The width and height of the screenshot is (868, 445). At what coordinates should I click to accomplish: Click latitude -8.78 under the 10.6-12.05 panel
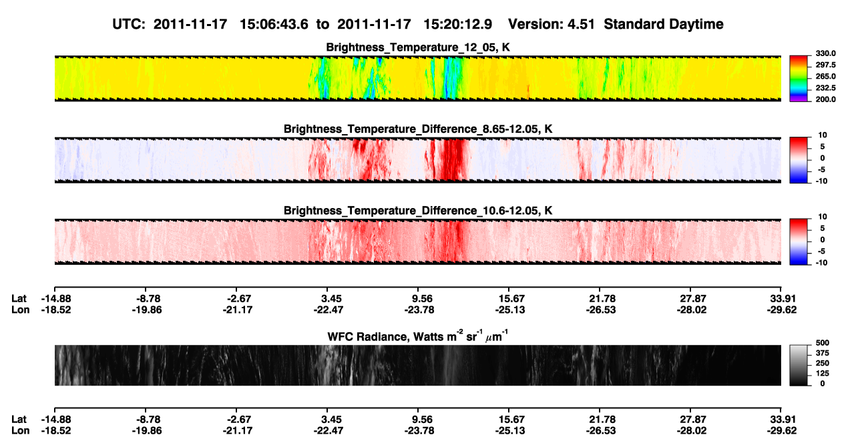click(x=148, y=298)
